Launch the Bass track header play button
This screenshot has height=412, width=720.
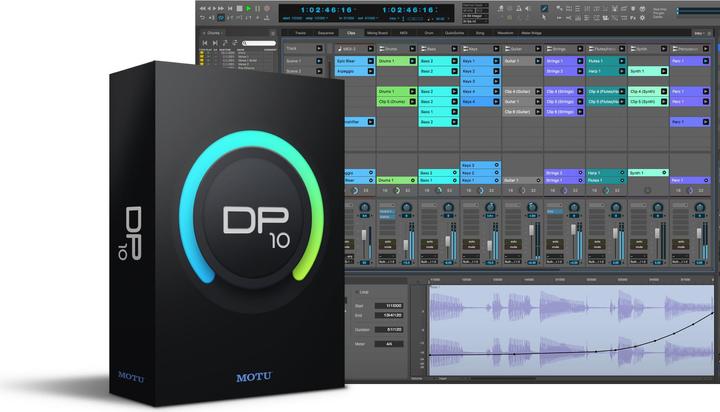click(x=454, y=49)
